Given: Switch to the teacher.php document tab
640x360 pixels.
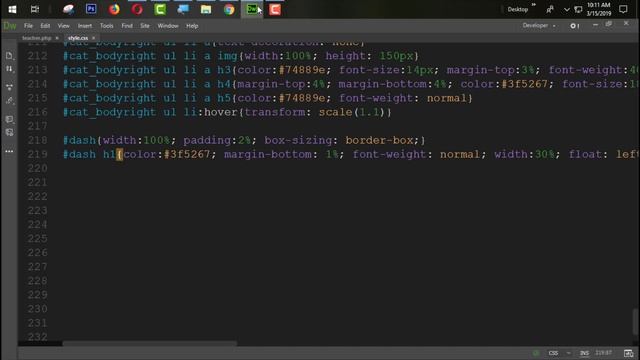Looking at the screenshot, I should coord(37,38).
